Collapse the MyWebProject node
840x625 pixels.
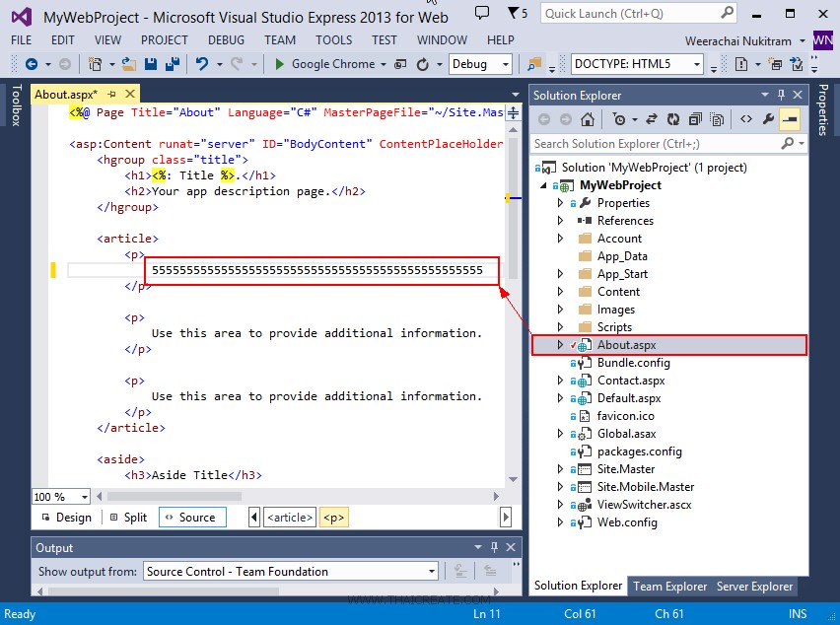(543, 185)
